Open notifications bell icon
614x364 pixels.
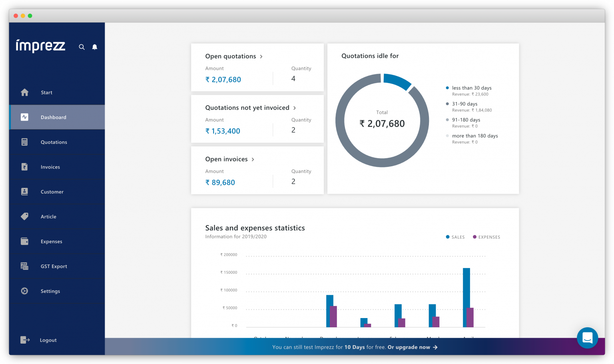(x=95, y=47)
